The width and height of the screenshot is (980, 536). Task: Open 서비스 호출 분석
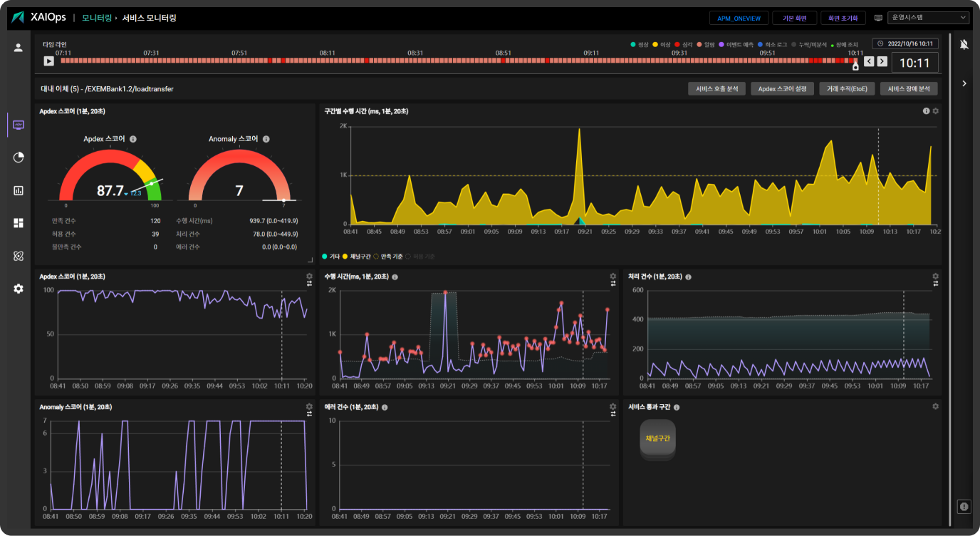coord(716,89)
